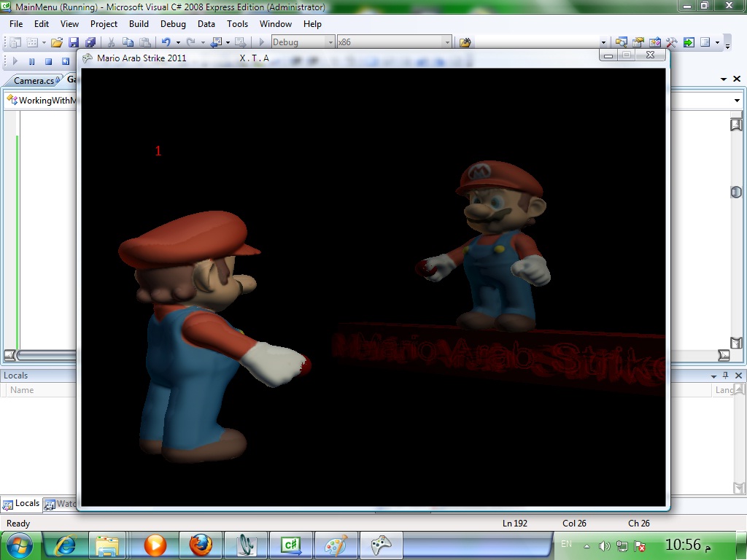
Task: Open the Locals panel window position dropdown
Action: tap(713, 376)
